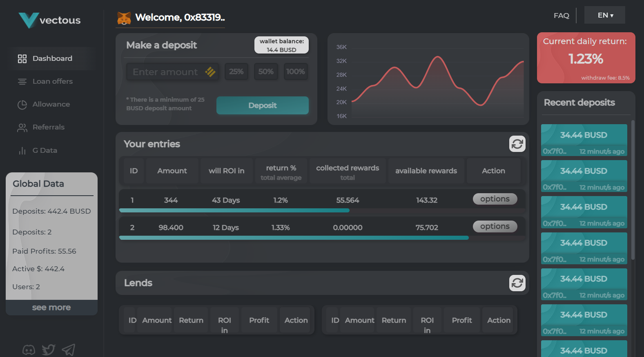Click the BUSD coin icon in amount field
The image size is (644, 357).
click(210, 72)
